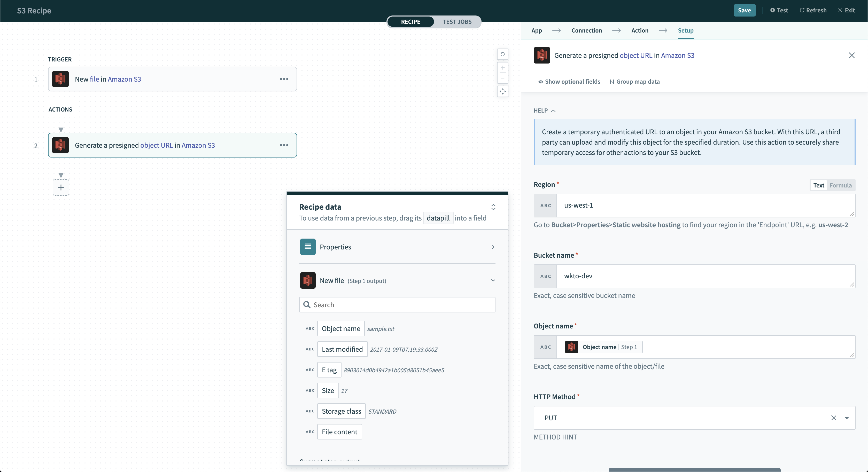868x472 pixels.
Task: Open step 2 action three-dots menu
Action: click(x=284, y=145)
